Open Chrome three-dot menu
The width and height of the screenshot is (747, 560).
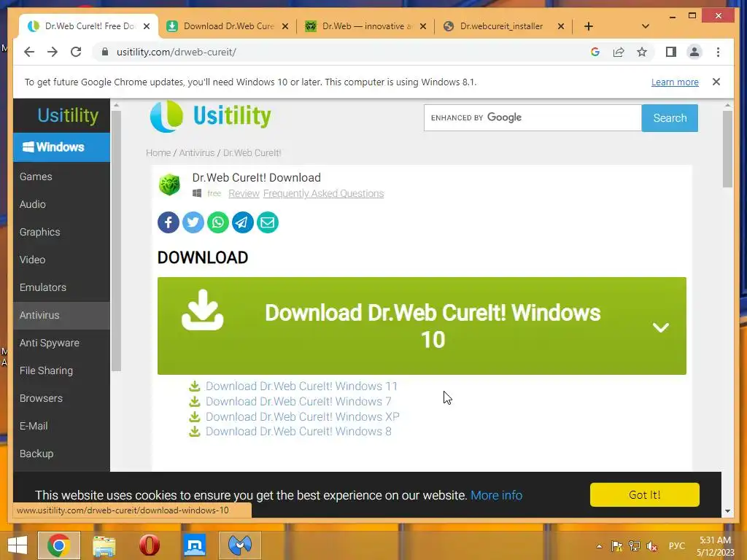(718, 52)
